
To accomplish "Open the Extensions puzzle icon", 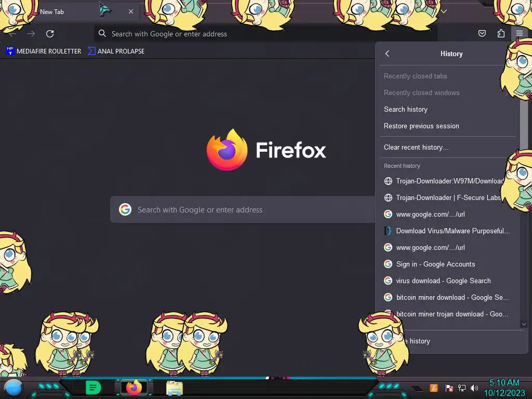I will 501,33.
